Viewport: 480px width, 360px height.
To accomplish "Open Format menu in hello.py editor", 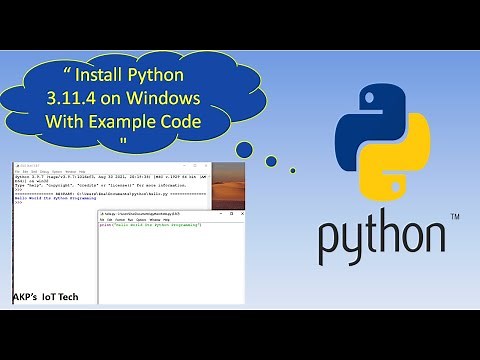I will (120, 220).
